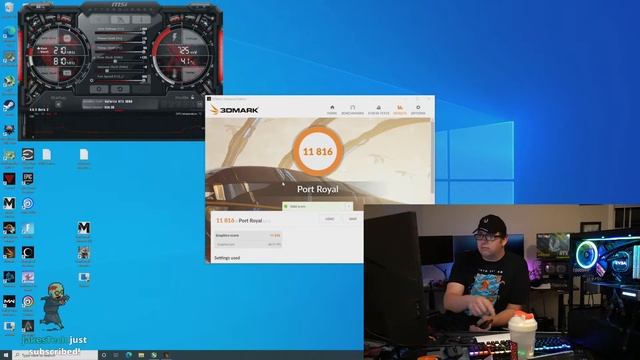This screenshot has width=640, height=360.
Task: Click Afterburner apply button
Action: point(141,89)
